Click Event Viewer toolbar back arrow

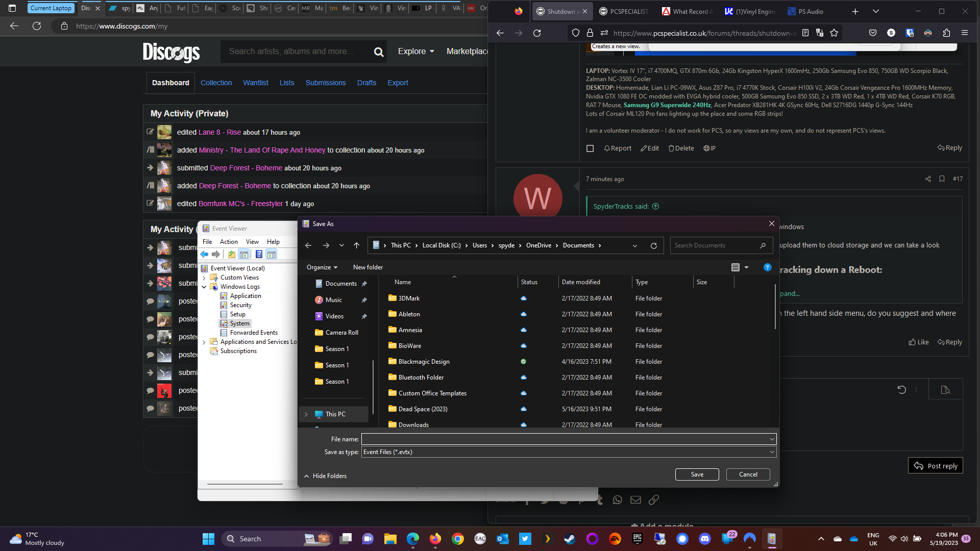pyautogui.click(x=204, y=254)
